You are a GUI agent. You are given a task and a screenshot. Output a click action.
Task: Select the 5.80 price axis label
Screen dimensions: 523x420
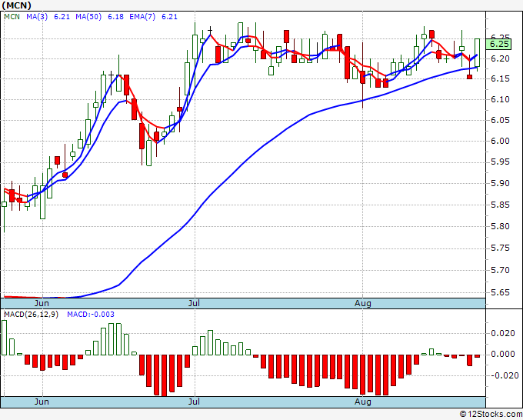(501, 226)
